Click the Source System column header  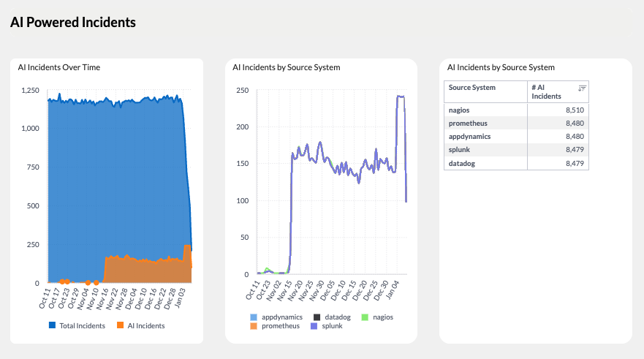[x=485, y=91]
